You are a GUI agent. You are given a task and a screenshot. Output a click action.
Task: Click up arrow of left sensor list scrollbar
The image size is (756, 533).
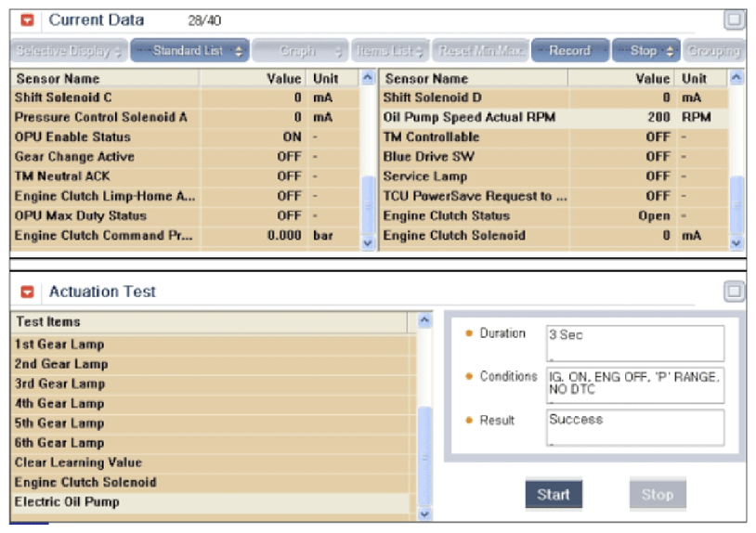(x=368, y=78)
